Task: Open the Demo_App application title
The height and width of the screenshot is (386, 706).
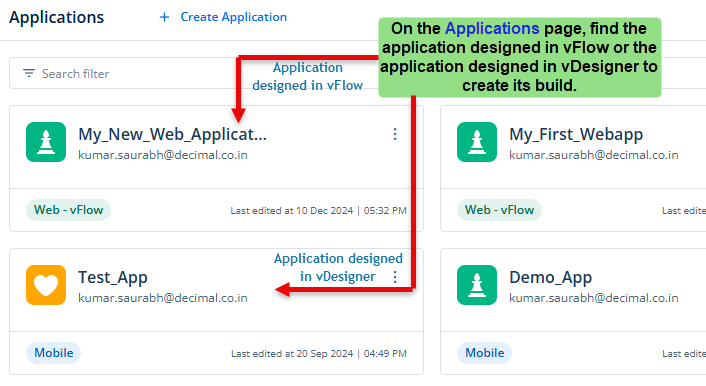Action: click(x=550, y=277)
